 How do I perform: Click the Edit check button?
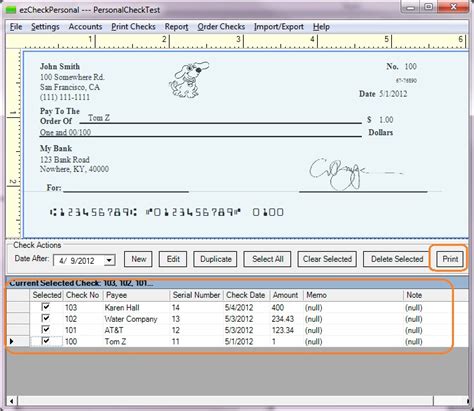point(173,259)
